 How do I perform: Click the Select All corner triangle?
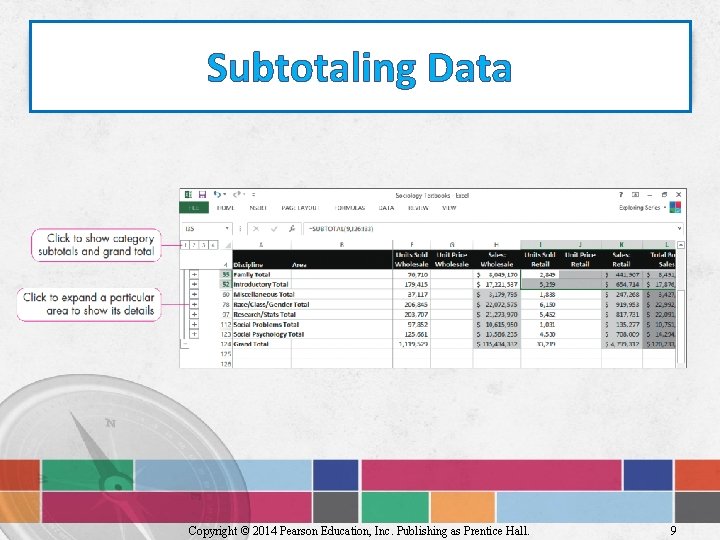pos(227,245)
